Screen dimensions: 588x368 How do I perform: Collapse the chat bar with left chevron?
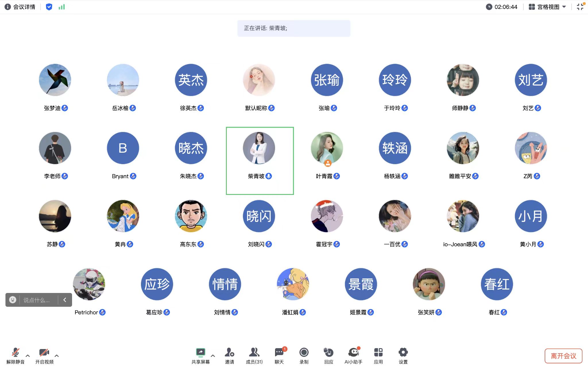[x=65, y=300]
